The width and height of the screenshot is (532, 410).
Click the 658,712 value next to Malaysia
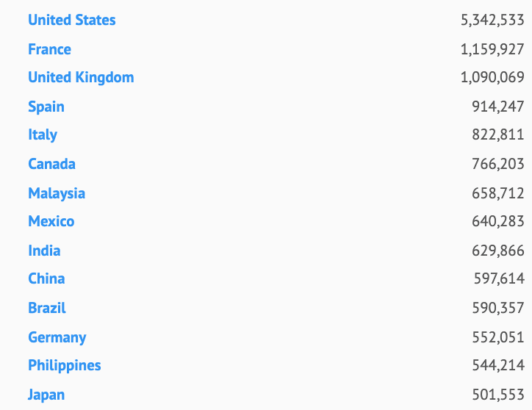tap(497, 193)
